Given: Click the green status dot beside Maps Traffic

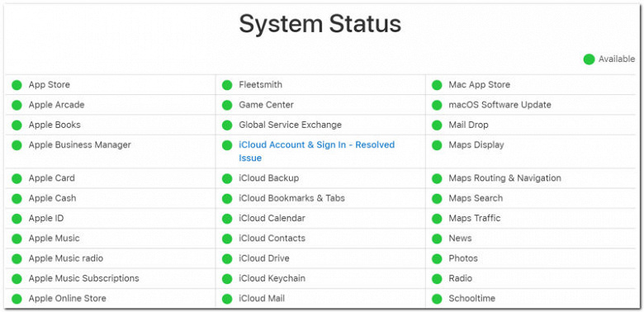Looking at the screenshot, I should (437, 219).
